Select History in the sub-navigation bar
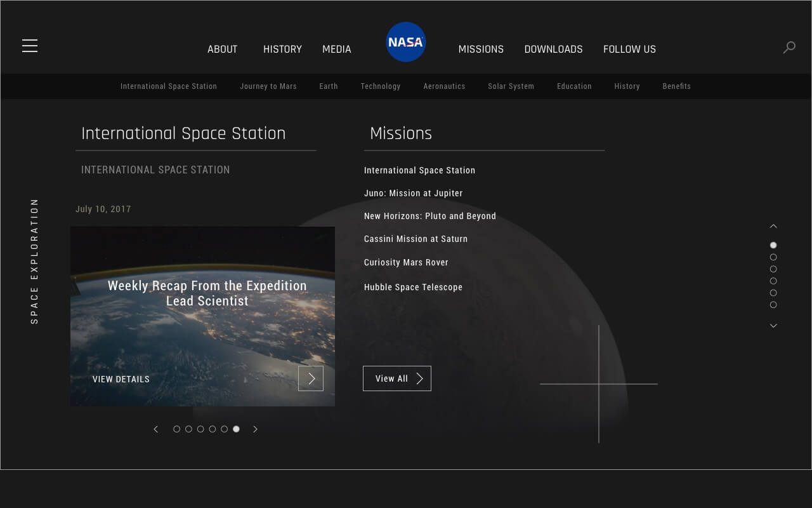This screenshot has width=812, height=508. coord(627,86)
